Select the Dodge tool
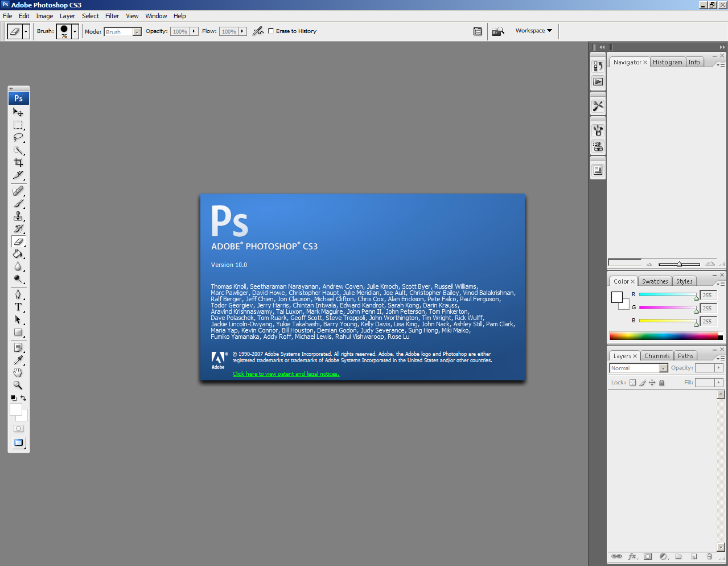This screenshot has width=728, height=566. point(18,279)
